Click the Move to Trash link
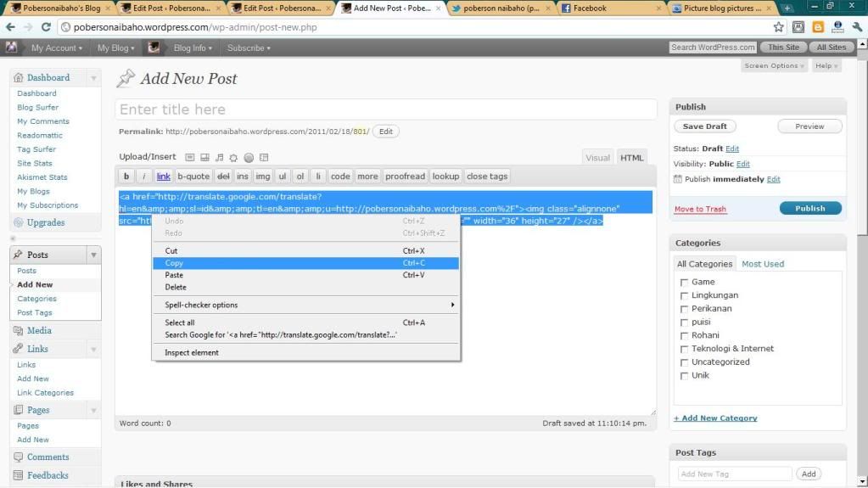Image resolution: width=868 pixels, height=488 pixels. [x=700, y=209]
